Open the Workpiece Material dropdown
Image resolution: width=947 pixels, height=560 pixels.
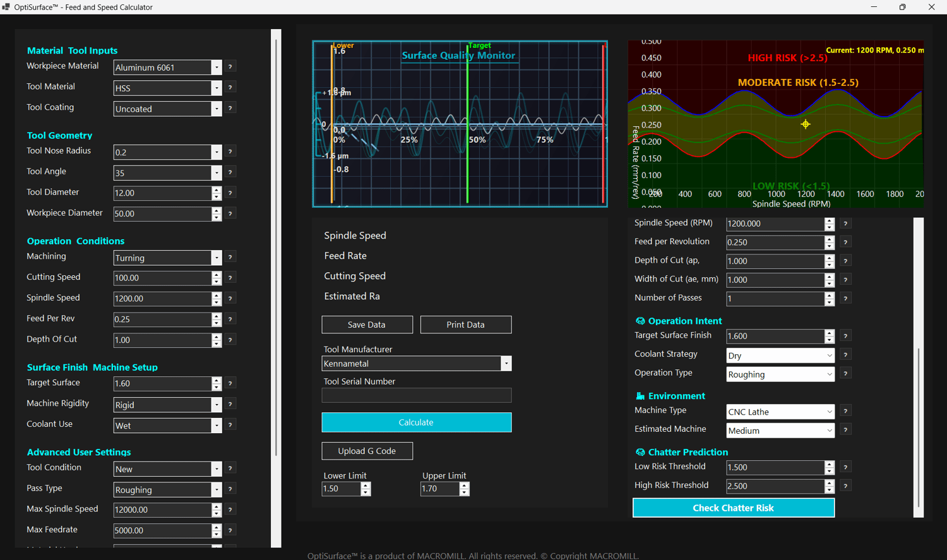point(217,68)
